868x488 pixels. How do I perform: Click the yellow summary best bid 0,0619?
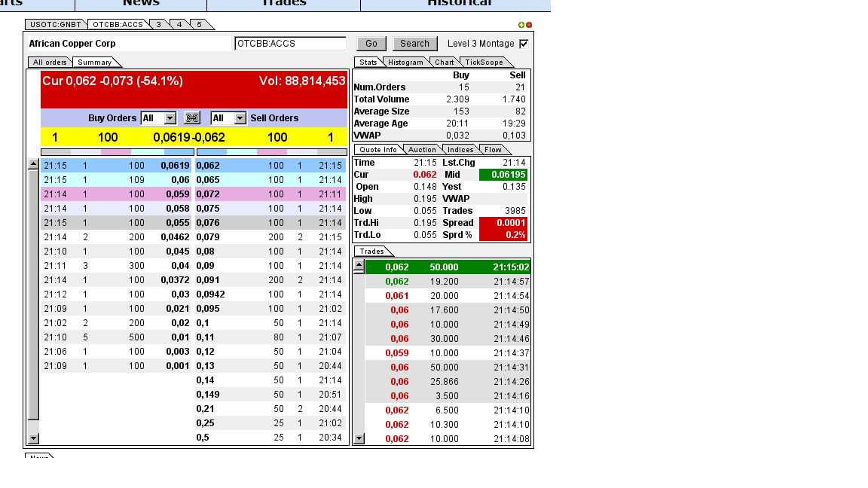coord(171,137)
